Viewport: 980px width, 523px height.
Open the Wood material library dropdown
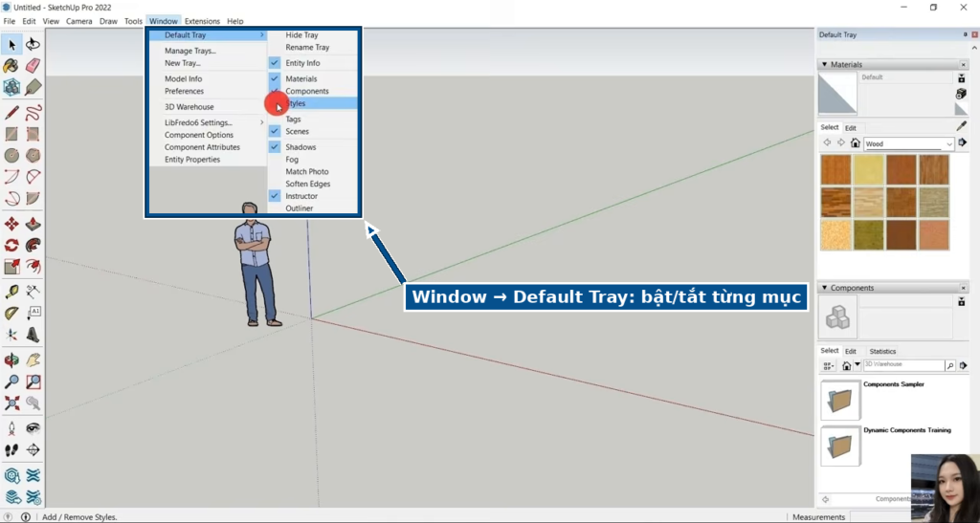click(948, 144)
